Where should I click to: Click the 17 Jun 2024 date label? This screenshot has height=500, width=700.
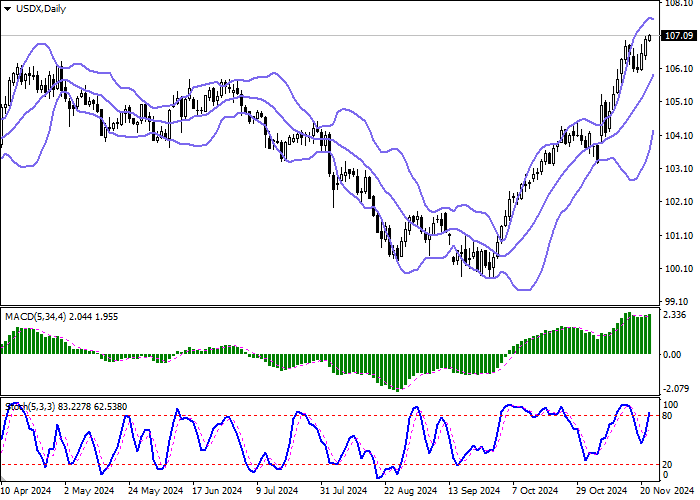click(x=217, y=491)
